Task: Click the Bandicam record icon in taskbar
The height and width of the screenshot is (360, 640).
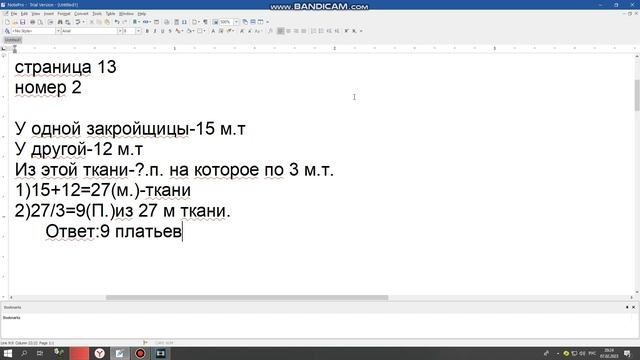Action: pos(140,353)
